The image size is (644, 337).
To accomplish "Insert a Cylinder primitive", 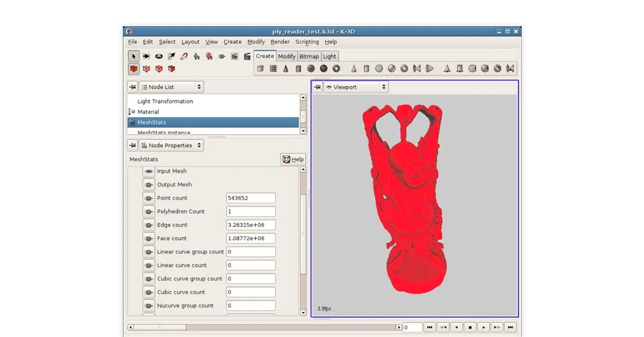I will click(x=298, y=69).
